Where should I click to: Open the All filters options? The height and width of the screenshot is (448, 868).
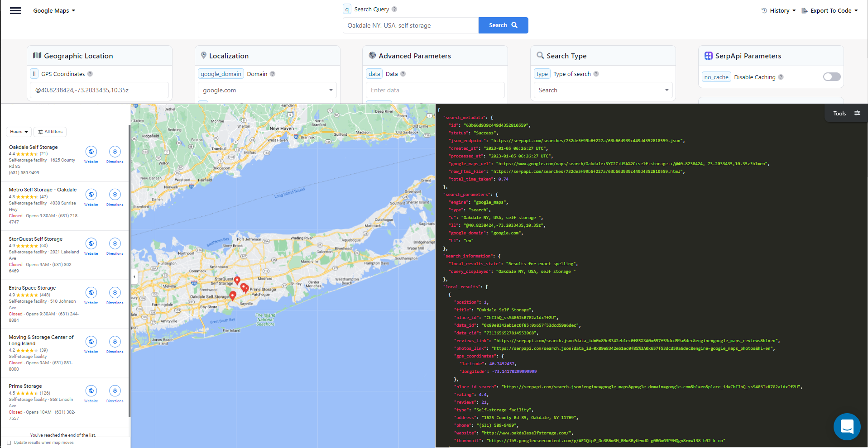(x=50, y=132)
